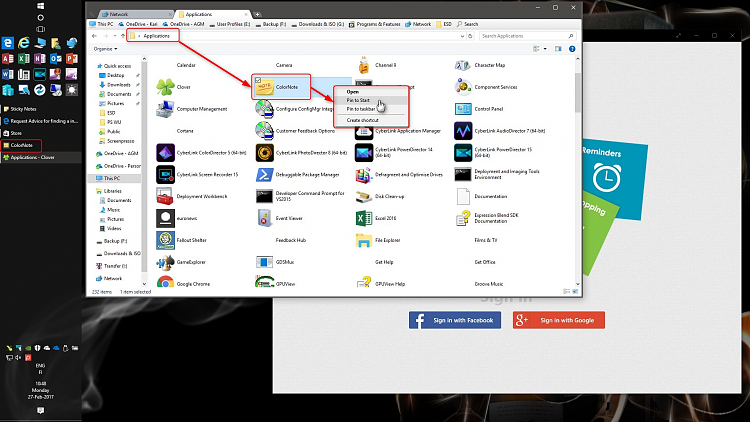Open Component Services icon
This screenshot has width=750, height=422.
[463, 87]
